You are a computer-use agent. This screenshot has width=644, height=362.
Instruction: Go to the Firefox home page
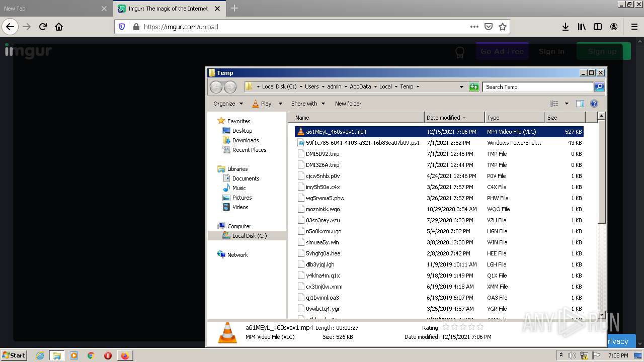[x=59, y=27]
